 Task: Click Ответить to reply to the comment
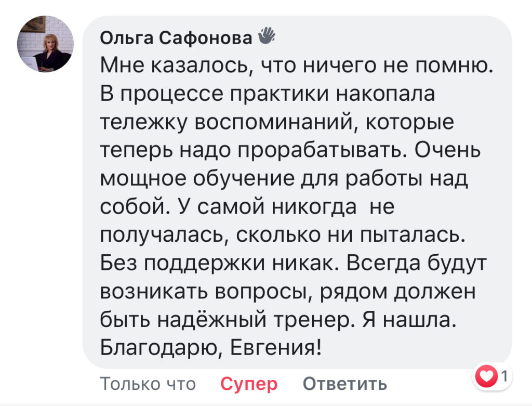345,384
